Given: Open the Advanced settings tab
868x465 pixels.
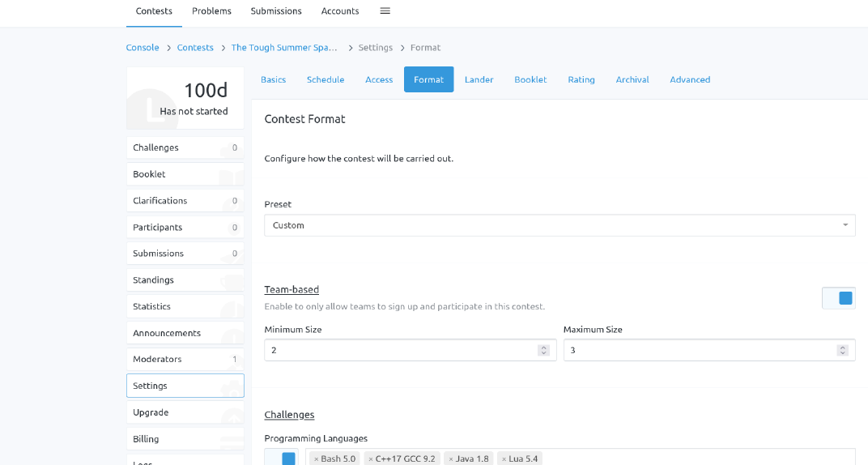Looking at the screenshot, I should pyautogui.click(x=690, y=79).
